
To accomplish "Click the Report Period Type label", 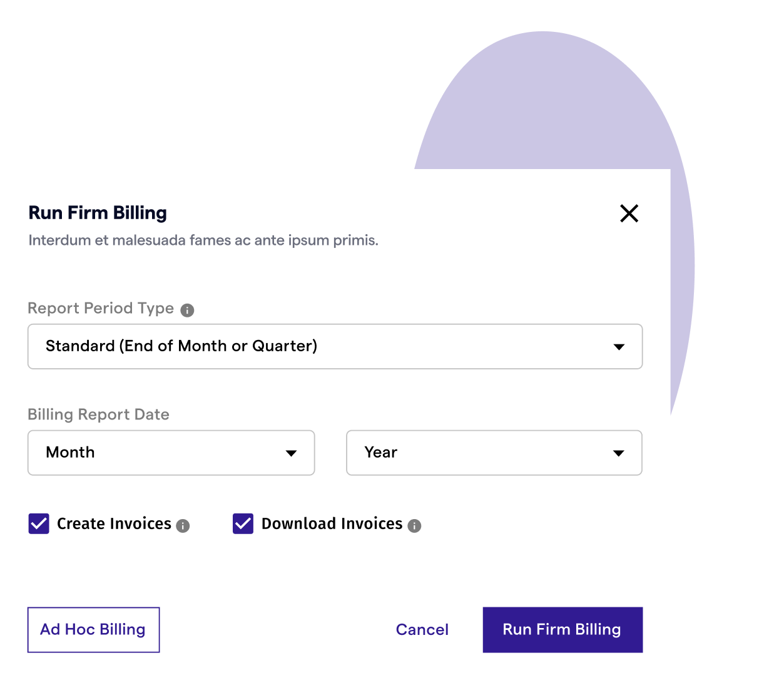I will click(x=101, y=309).
